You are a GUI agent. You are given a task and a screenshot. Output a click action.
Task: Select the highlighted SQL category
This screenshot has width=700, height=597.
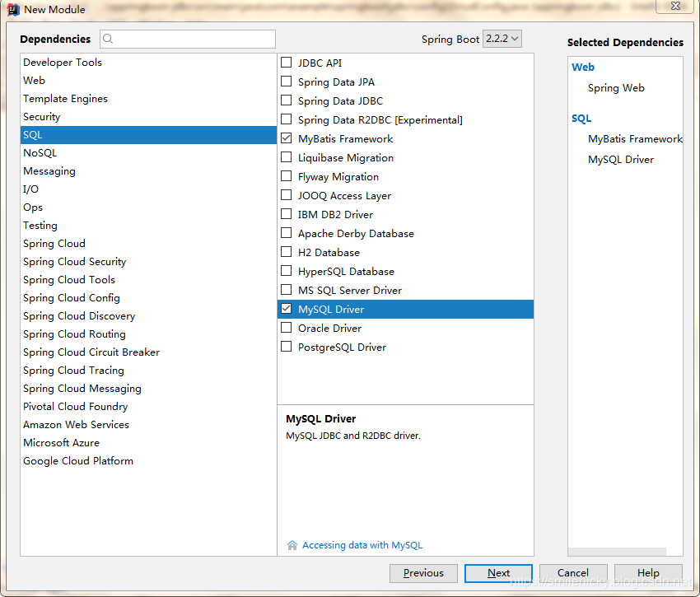click(148, 135)
